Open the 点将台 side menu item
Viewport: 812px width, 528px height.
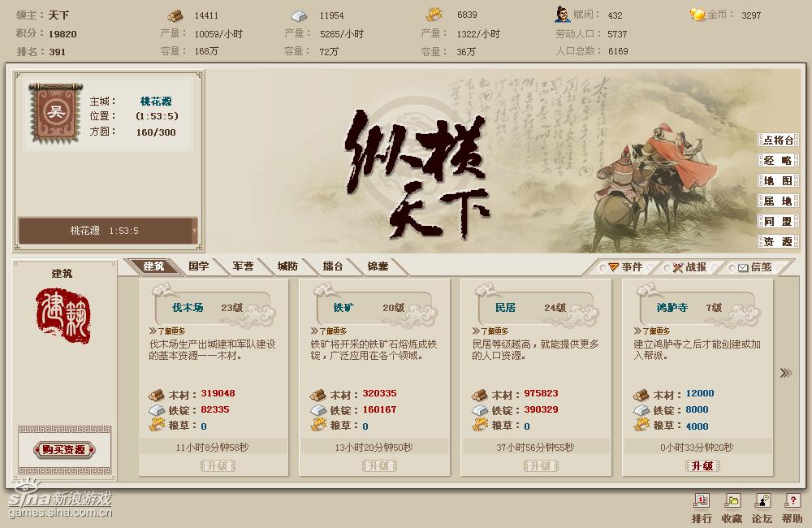[778, 140]
